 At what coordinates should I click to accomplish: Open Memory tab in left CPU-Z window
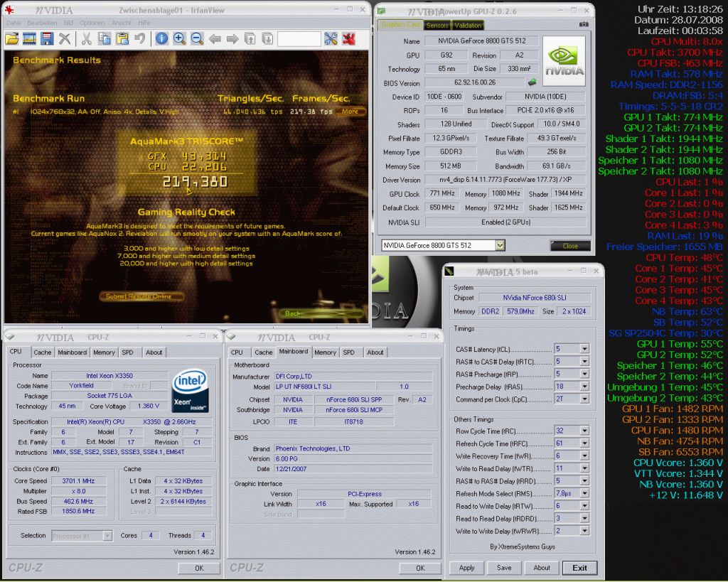tap(104, 352)
